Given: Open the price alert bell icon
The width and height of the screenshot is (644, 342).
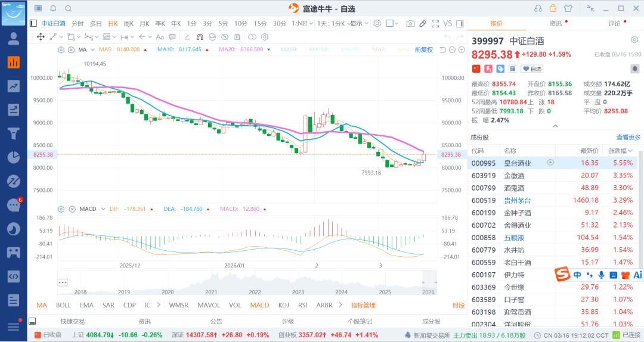Looking at the screenshot, I should point(634,69).
